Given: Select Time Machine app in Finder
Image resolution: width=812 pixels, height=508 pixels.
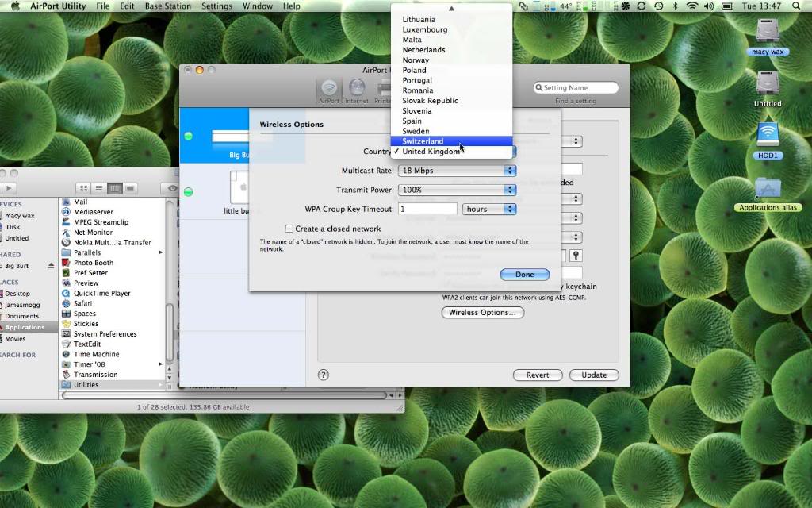Looking at the screenshot, I should pyautogui.click(x=96, y=354).
